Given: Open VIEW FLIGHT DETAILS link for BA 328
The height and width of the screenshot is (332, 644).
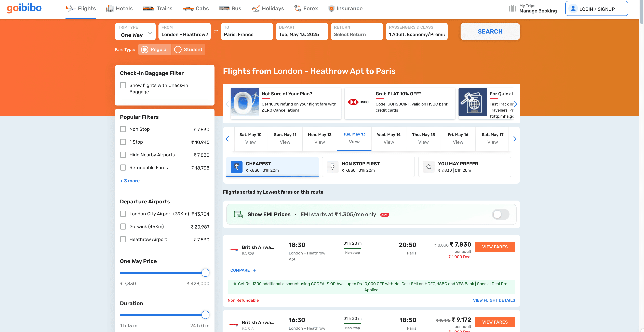Looking at the screenshot, I should tap(494, 300).
